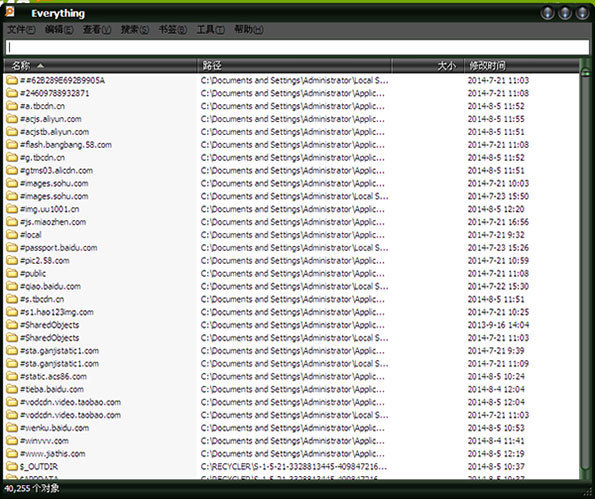Select folder icon of #a.tbcdn.cn
595x499 pixels.
click(x=12, y=106)
